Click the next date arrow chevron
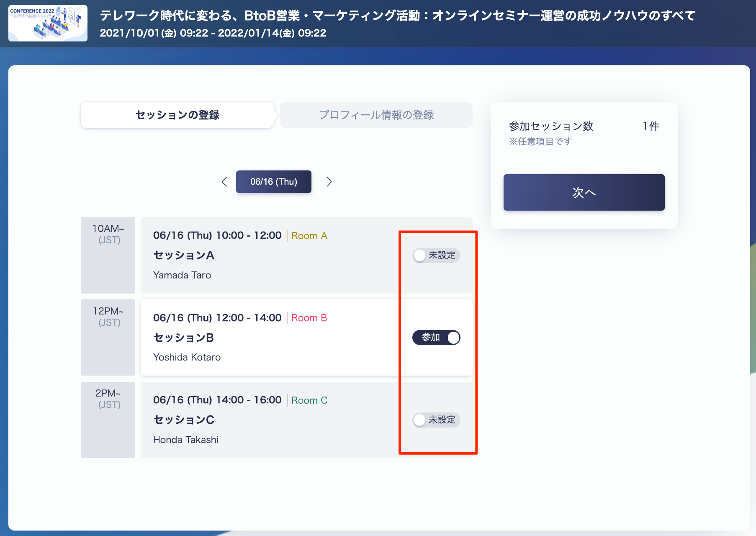756x536 pixels. click(x=329, y=182)
